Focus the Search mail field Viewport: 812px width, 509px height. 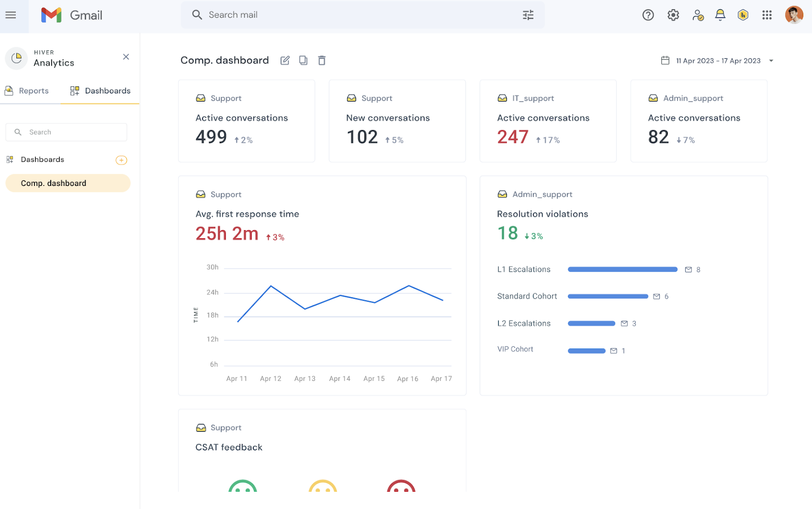click(362, 15)
